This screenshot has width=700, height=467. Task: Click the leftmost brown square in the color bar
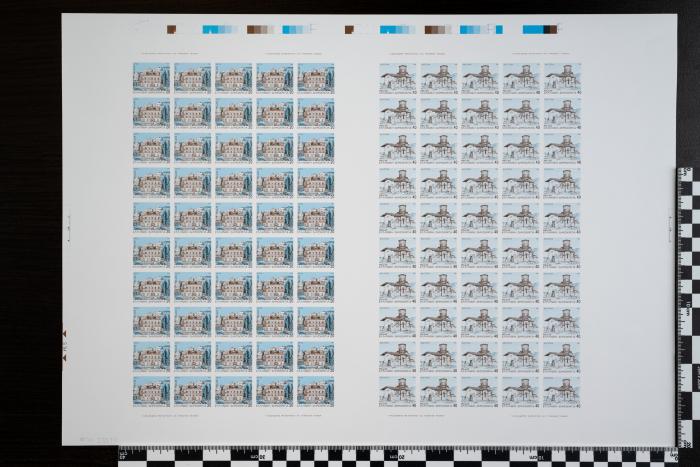click(171, 29)
